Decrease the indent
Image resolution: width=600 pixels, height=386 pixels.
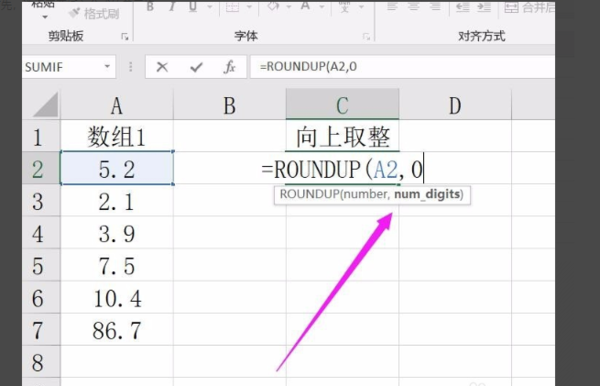click(x=462, y=7)
